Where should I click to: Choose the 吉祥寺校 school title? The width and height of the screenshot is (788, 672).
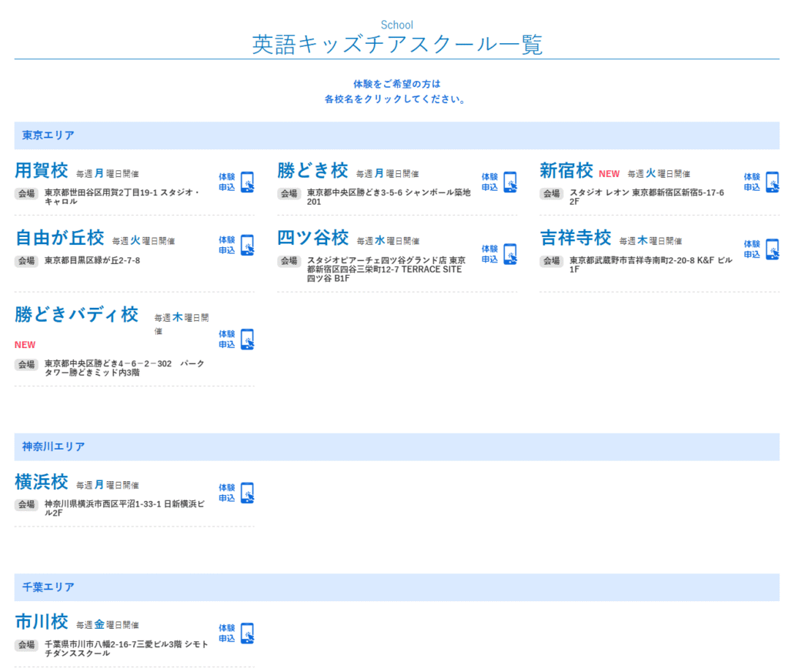pos(576,237)
